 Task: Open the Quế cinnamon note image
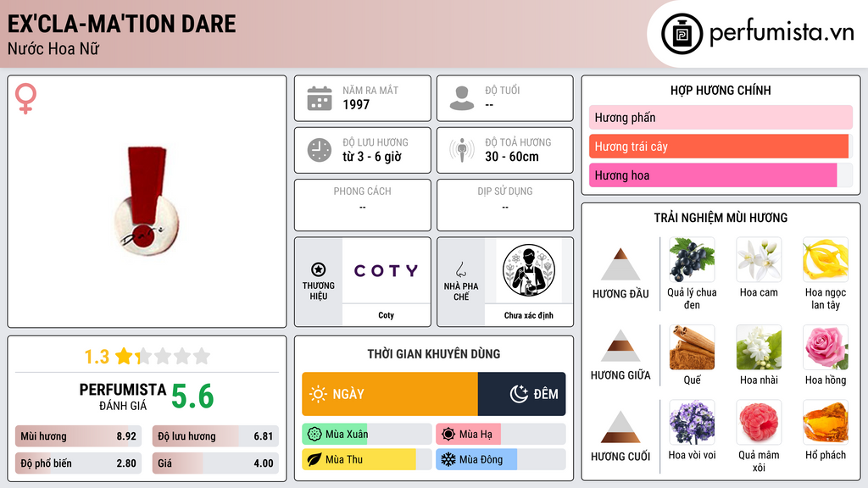(692, 347)
